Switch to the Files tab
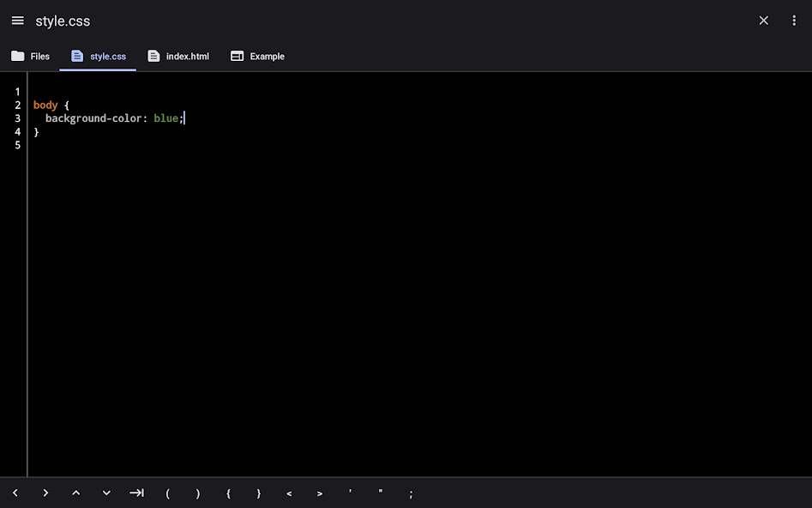812x508 pixels. pyautogui.click(x=31, y=56)
